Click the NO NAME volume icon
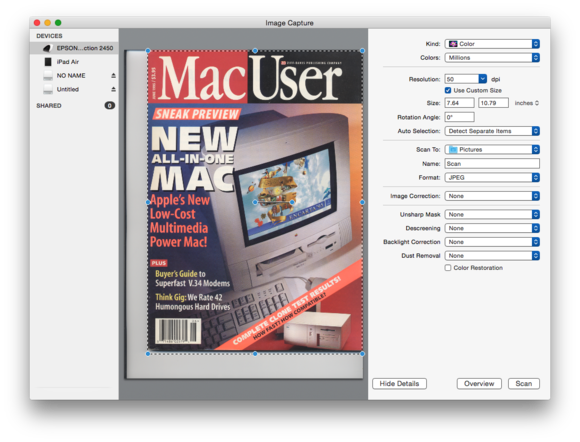 [x=48, y=75]
